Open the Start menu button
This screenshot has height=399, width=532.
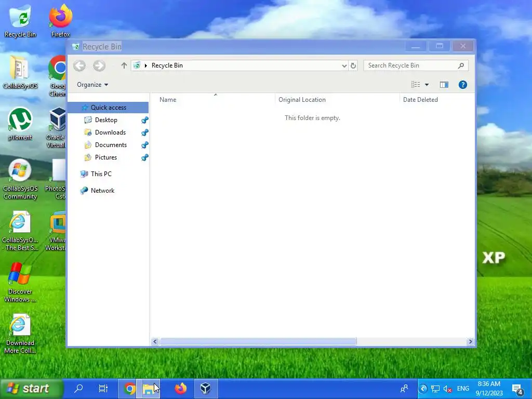coord(32,389)
